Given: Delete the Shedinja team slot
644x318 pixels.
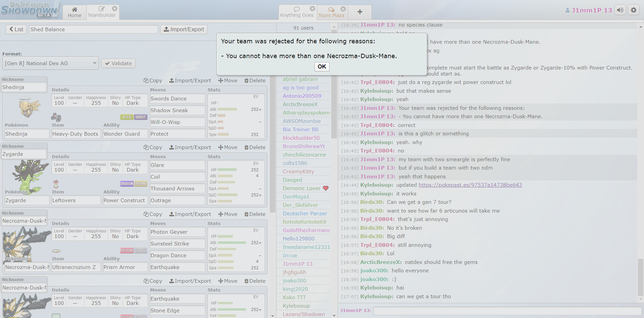Looking at the screenshot, I should tap(255, 81).
